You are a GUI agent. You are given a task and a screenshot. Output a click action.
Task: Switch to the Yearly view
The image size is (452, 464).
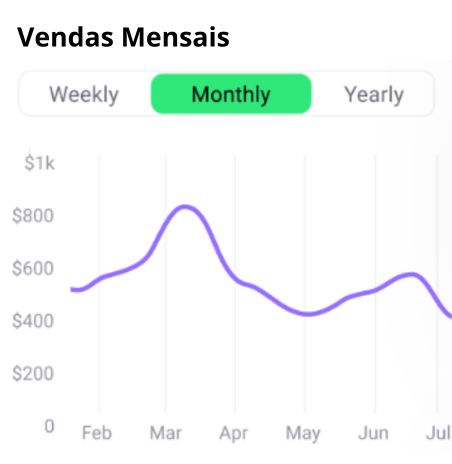[374, 94]
